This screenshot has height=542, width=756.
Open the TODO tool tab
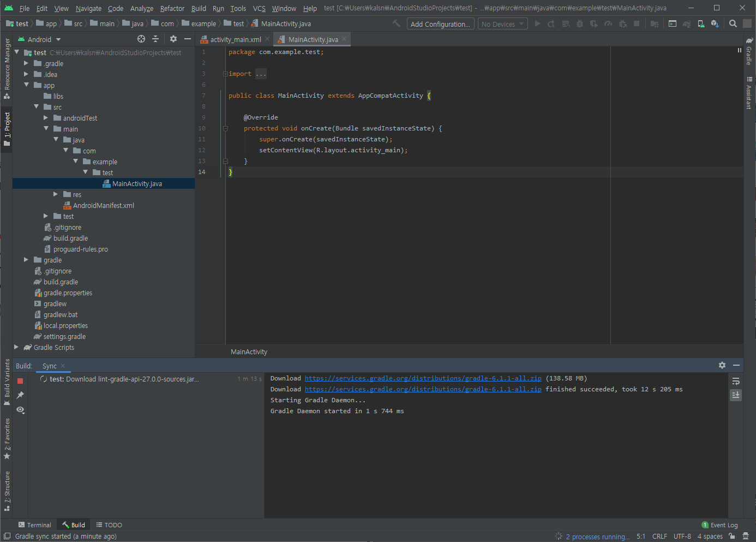(109, 525)
